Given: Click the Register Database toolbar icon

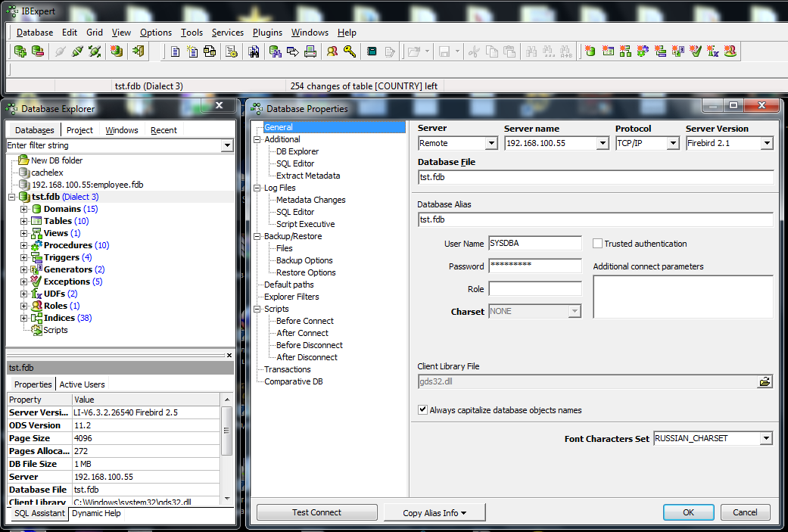Looking at the screenshot, I should pyautogui.click(x=20, y=51).
